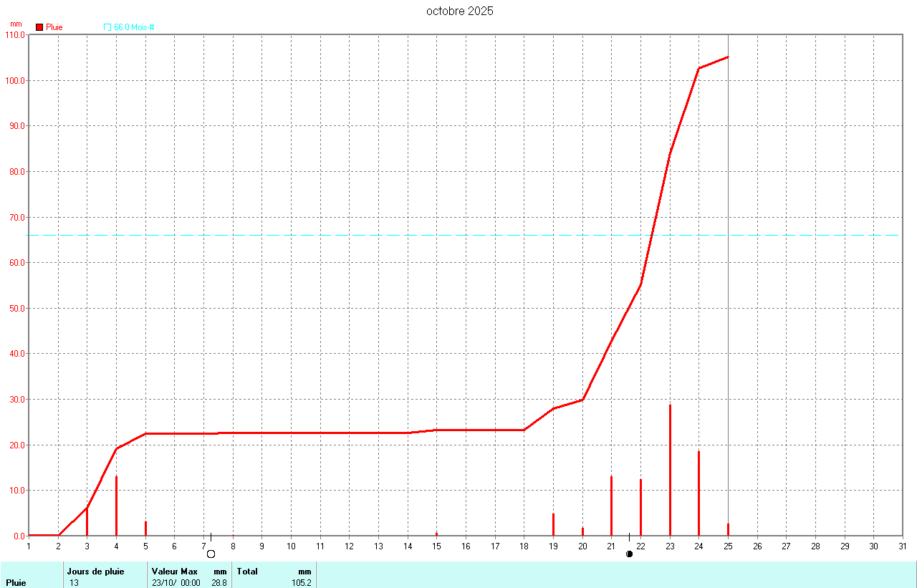Toggle the Pluie series legend label
917x588 pixels.
[54, 27]
